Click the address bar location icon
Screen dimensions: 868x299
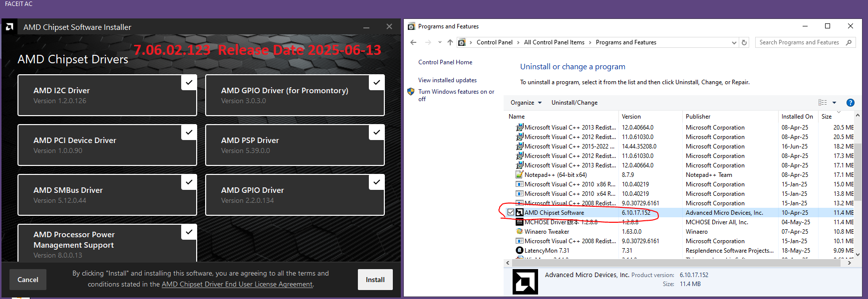[x=462, y=42]
